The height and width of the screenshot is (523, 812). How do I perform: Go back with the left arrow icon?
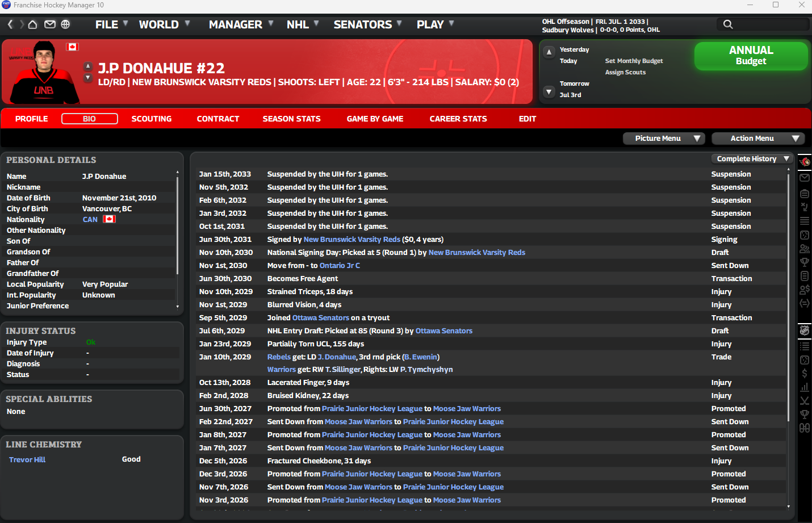click(x=10, y=24)
